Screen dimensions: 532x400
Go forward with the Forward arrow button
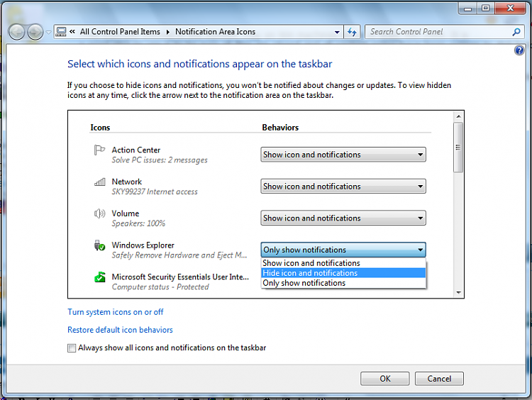tap(35, 32)
